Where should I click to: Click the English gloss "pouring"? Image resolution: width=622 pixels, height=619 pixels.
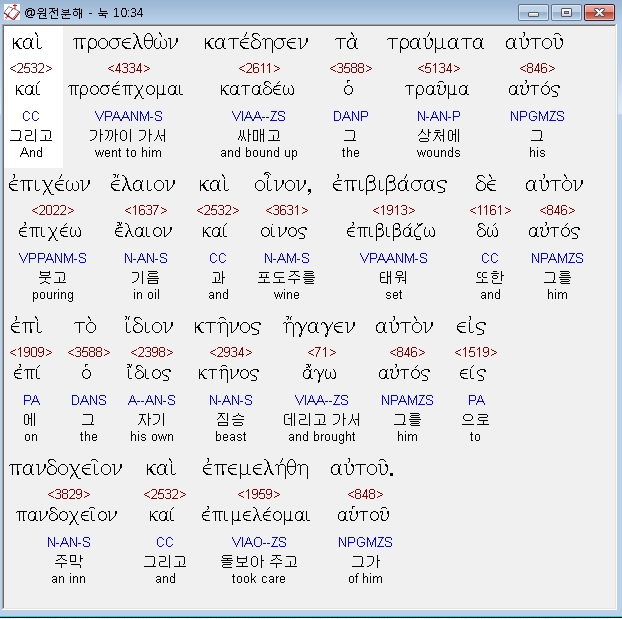tap(53, 295)
